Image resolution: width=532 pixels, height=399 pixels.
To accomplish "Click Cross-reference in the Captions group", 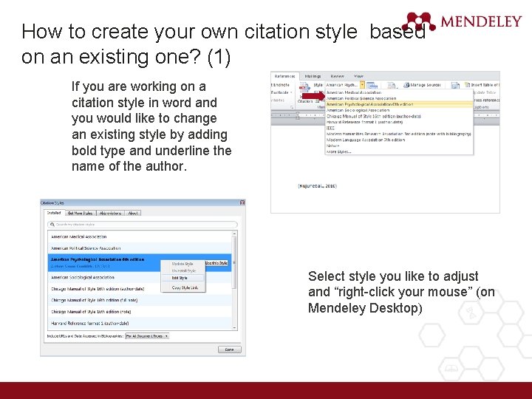I will (486, 100).
